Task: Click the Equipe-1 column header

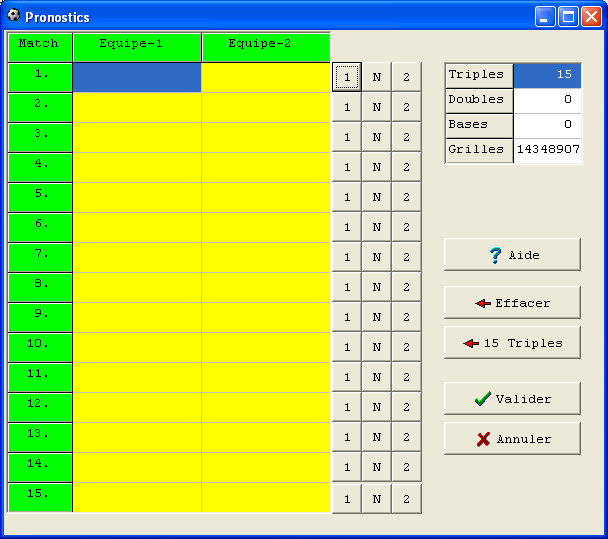Action: [137, 47]
